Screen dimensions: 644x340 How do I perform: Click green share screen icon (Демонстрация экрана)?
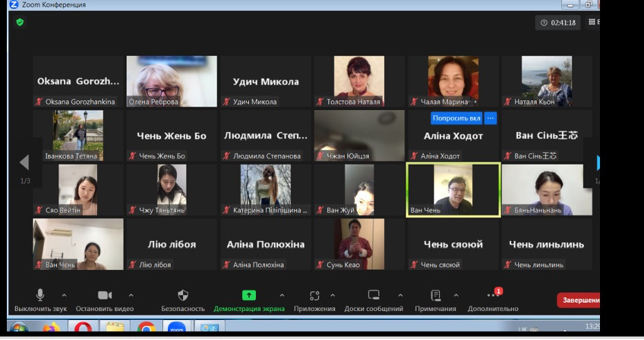click(x=249, y=295)
